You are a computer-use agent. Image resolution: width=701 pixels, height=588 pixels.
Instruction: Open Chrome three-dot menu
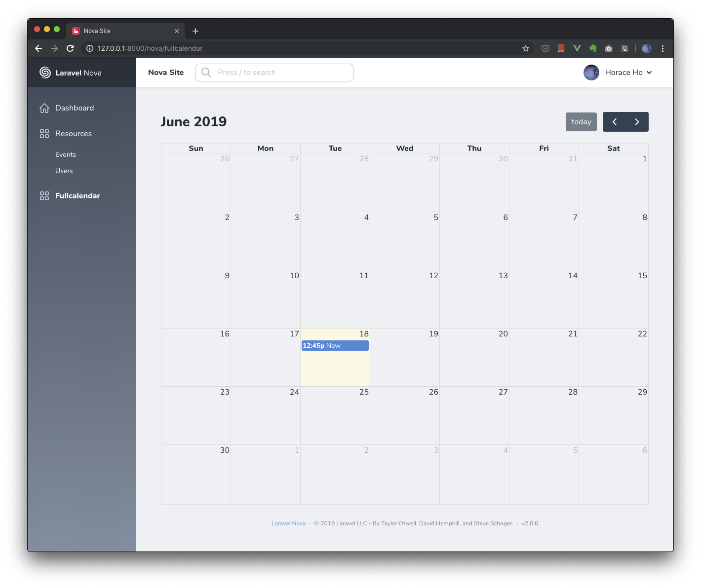(662, 48)
